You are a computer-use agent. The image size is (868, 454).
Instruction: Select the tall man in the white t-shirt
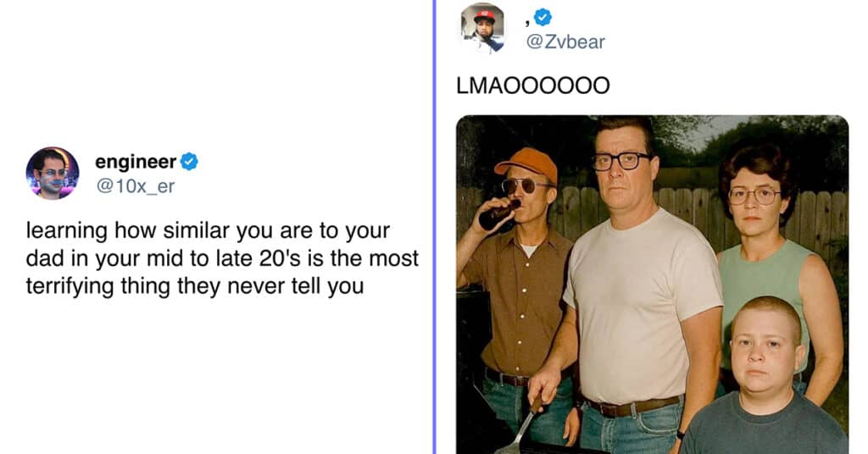(634, 287)
